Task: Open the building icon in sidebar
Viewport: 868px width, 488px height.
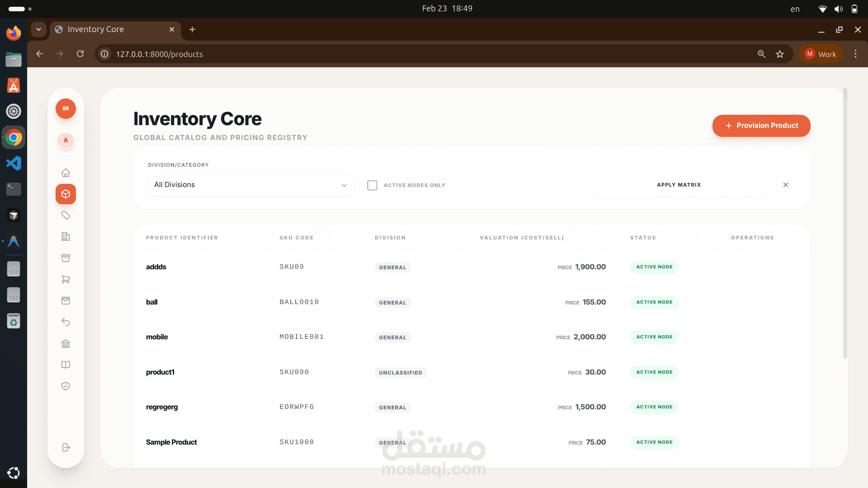Action: click(x=66, y=237)
